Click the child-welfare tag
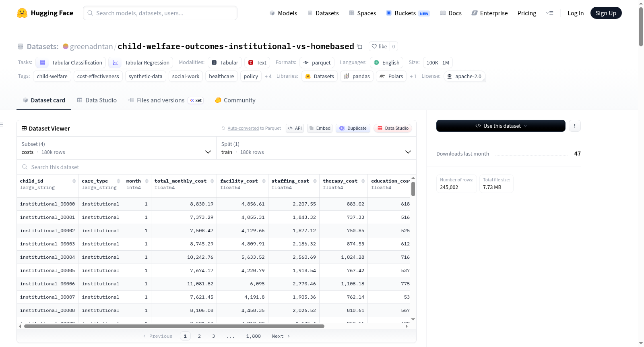 click(x=52, y=76)
